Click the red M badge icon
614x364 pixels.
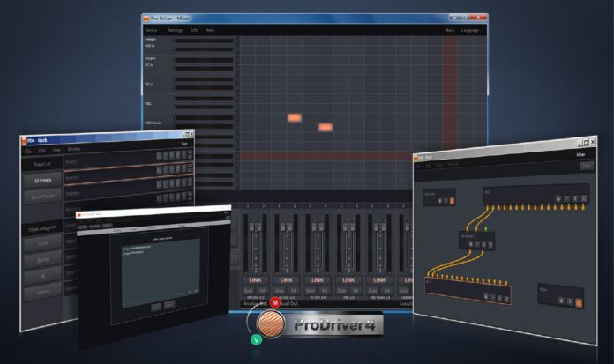273,302
